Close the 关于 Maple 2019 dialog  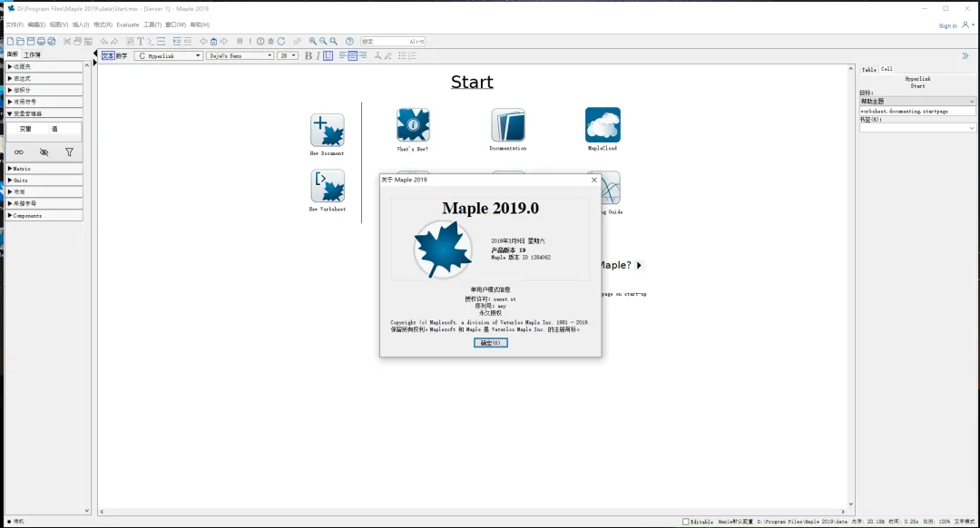[593, 180]
